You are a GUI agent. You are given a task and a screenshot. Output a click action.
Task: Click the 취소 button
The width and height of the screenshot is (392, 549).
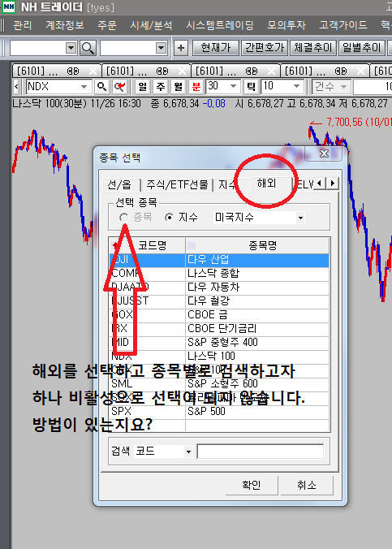click(307, 486)
